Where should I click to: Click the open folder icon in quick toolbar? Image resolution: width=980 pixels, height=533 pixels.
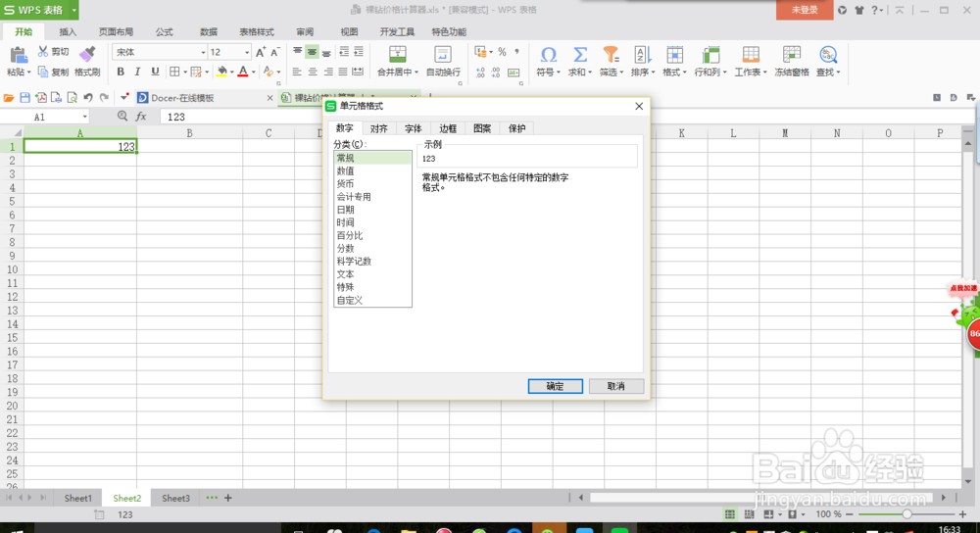coord(9,97)
